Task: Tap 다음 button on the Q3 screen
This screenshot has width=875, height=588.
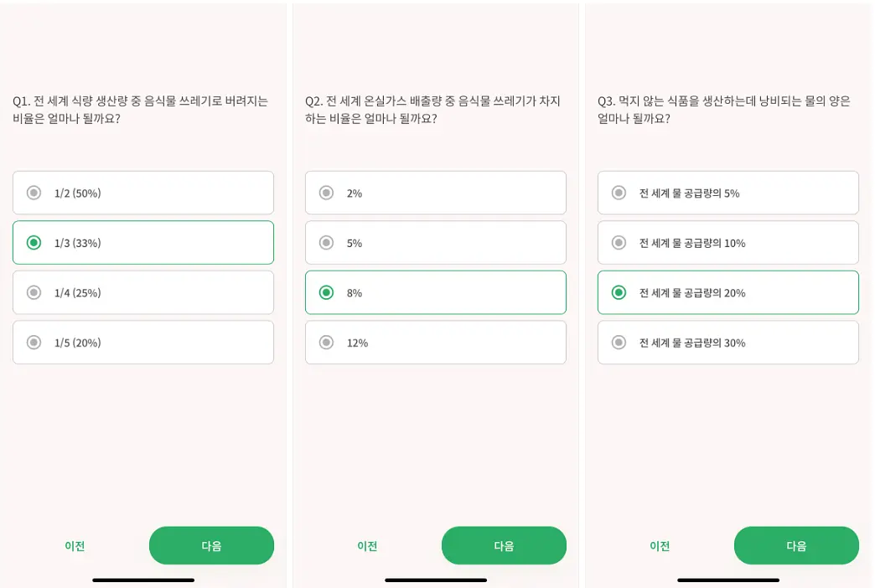Action: point(796,545)
